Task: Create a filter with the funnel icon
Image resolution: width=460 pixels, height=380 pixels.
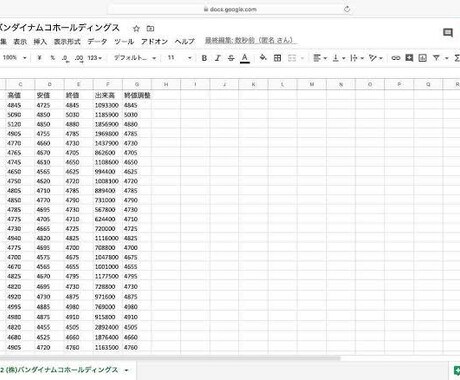Action: pos(436,58)
